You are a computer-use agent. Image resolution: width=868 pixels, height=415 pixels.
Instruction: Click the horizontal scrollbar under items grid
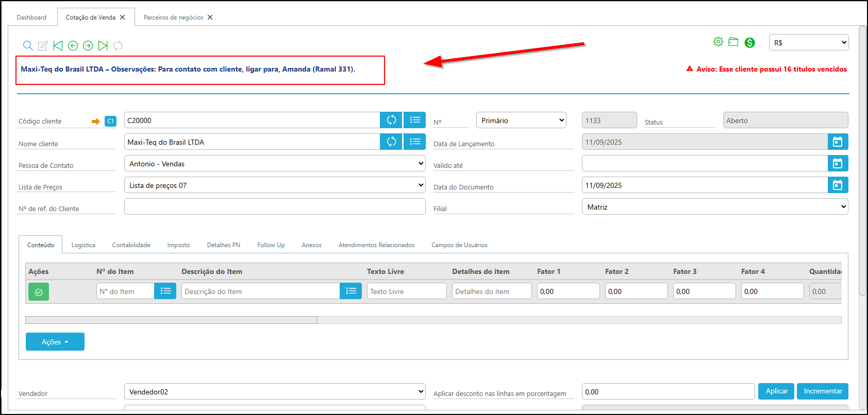171,320
